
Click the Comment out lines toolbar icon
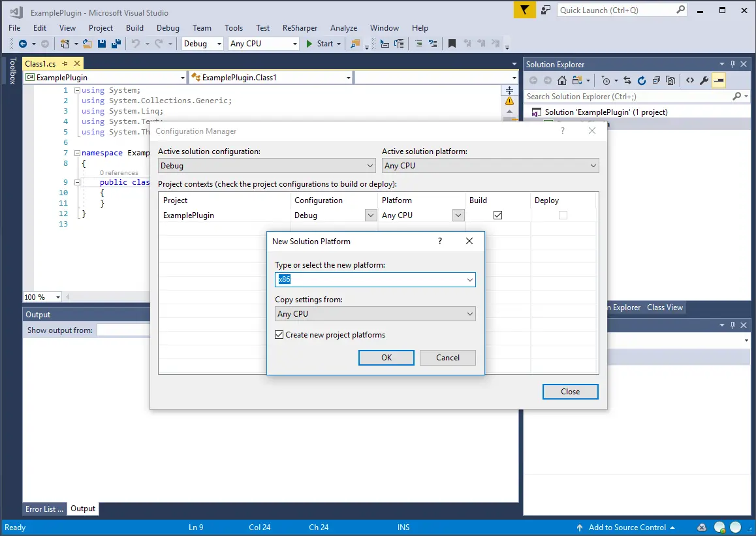[x=418, y=44]
